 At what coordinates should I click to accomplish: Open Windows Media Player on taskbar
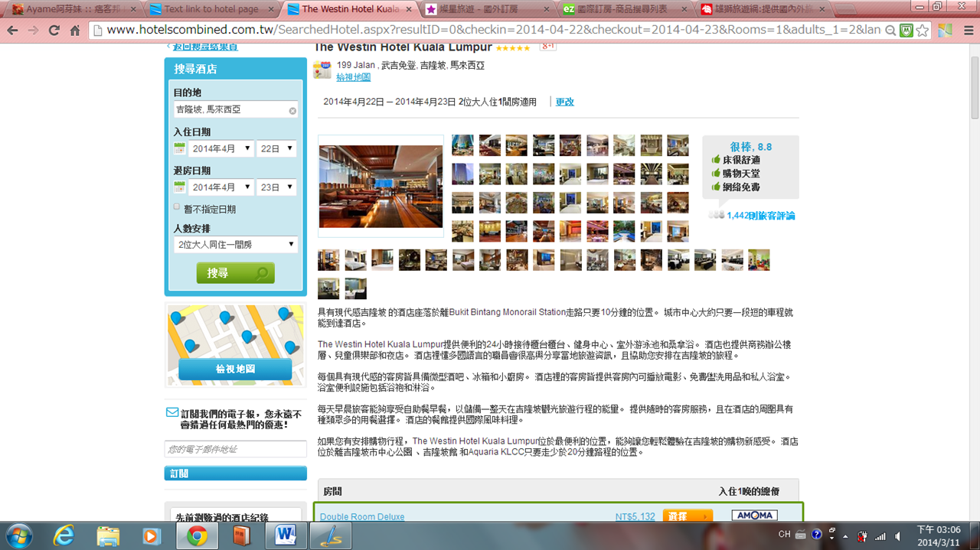(x=152, y=535)
